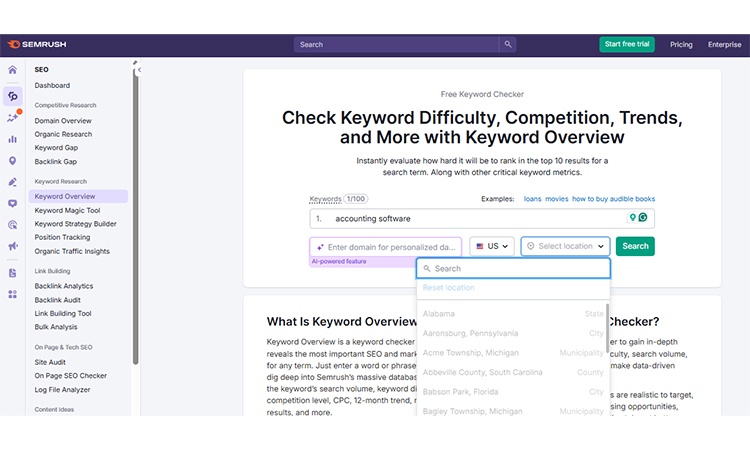Open the radar Trends icon in the left rail
750x450 pixels.
(x=12, y=225)
